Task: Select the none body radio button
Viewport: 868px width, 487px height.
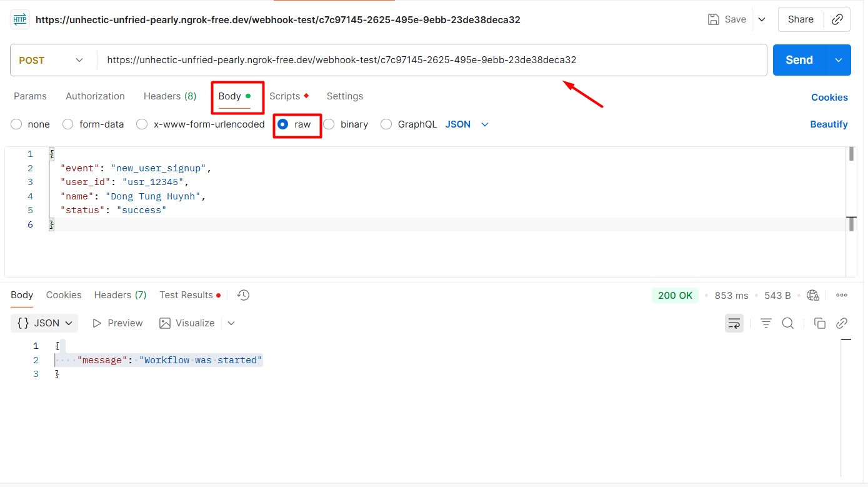Action: coord(16,124)
